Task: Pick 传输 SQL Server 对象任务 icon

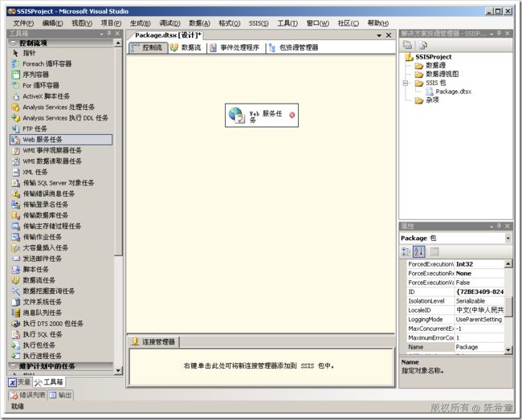Action: coord(15,183)
